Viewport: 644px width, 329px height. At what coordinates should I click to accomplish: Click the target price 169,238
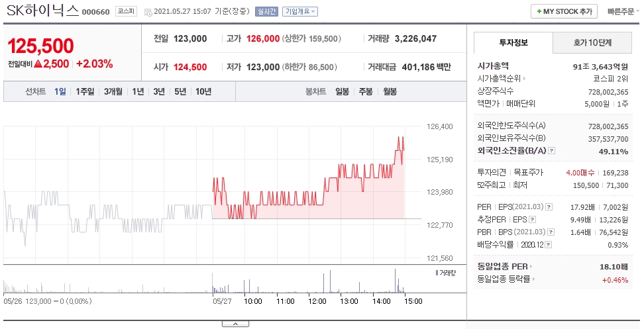tap(616, 173)
